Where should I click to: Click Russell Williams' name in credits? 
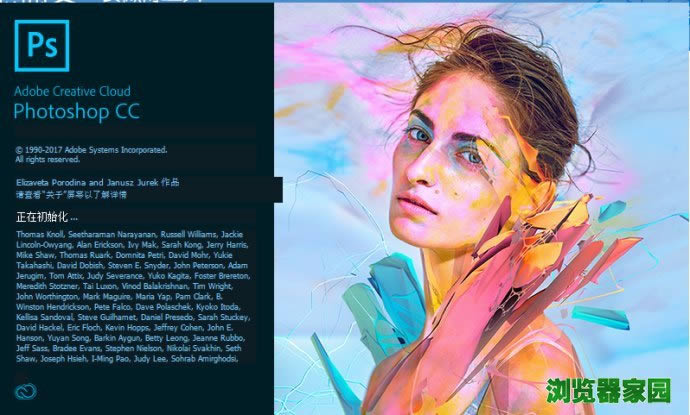coord(188,234)
